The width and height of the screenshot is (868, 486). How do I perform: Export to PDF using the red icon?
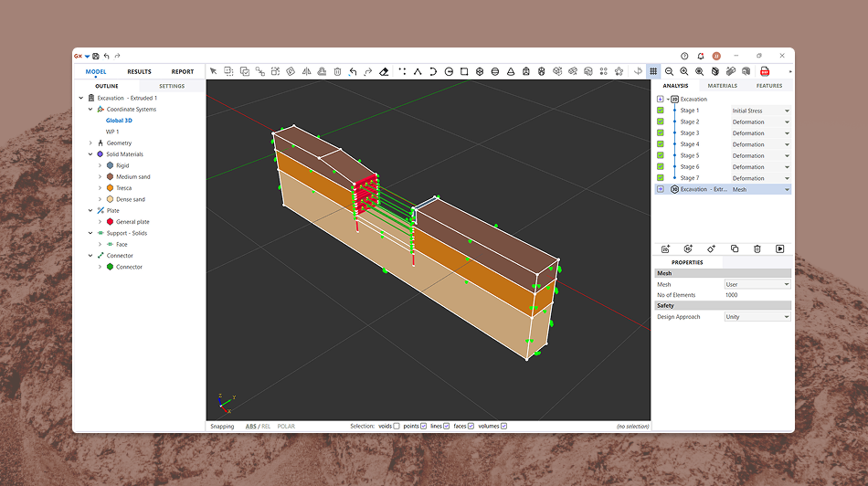(765, 71)
